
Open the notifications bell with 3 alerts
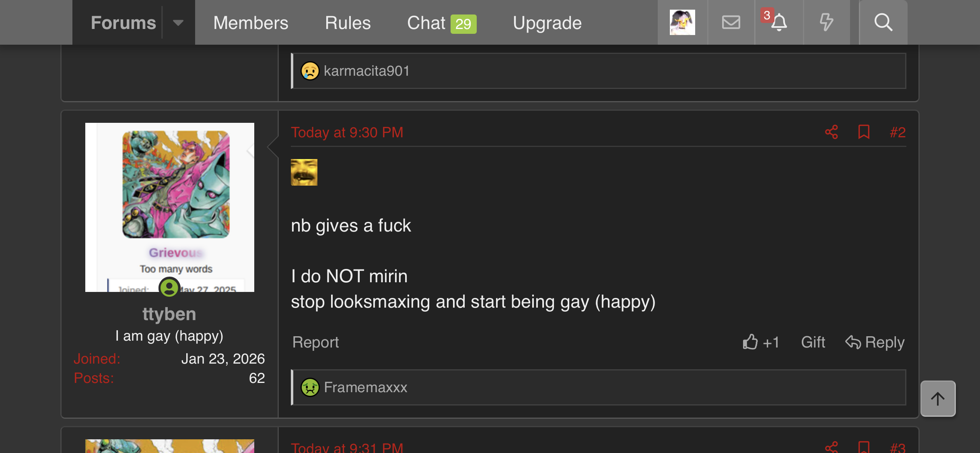[x=778, y=22]
